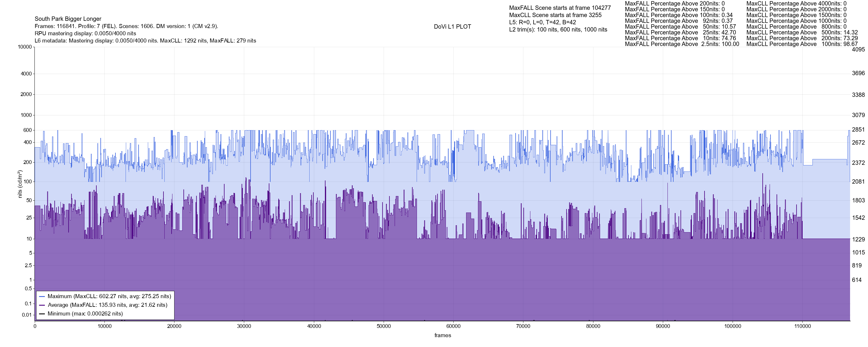
Task: Click the 110000 tick on frames axis
Action: coord(802,326)
